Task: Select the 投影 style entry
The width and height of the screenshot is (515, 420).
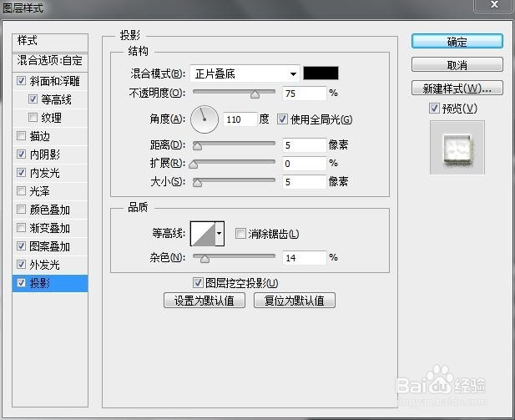Action: coord(40,283)
